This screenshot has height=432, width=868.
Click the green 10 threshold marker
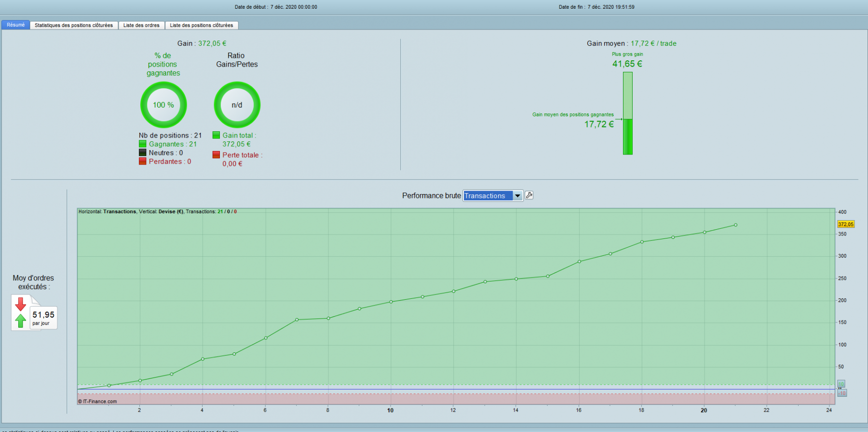click(841, 384)
